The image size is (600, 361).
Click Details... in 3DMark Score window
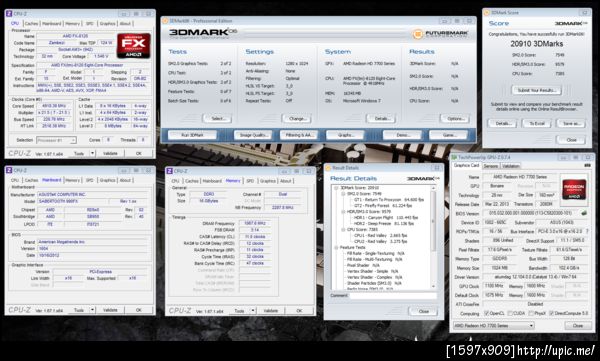click(503, 124)
